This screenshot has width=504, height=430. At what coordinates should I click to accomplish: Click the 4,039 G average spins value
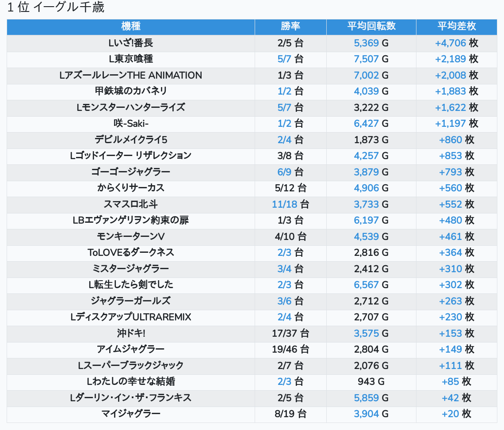tap(371, 91)
